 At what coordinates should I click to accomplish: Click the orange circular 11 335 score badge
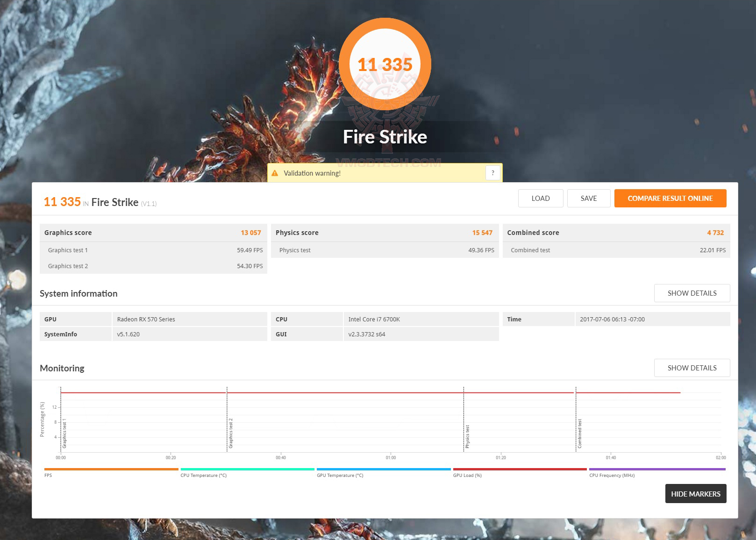(x=385, y=64)
